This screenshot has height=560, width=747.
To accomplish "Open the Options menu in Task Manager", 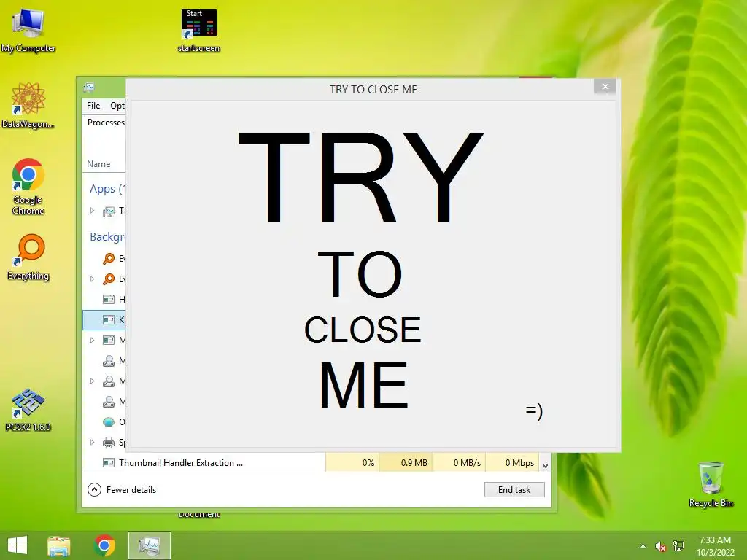I will pos(117,105).
